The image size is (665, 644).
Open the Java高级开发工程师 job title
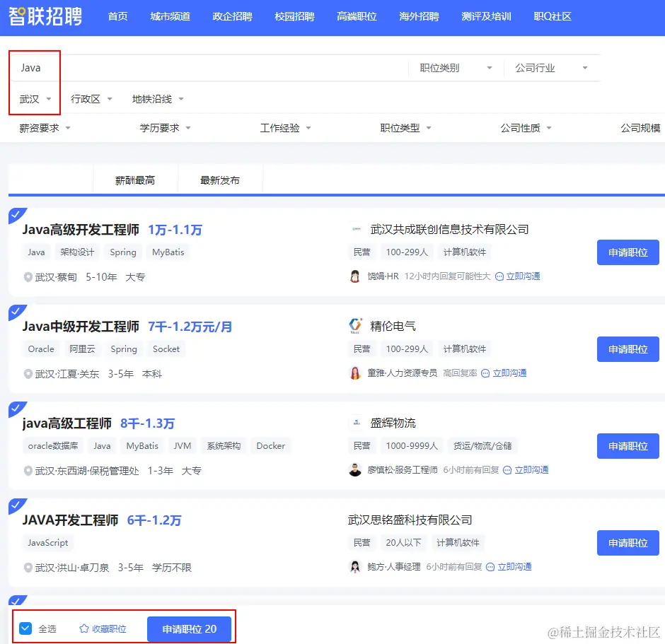point(81,230)
